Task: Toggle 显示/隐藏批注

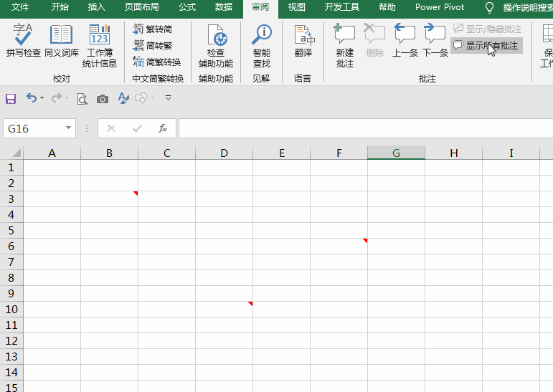Action: [487, 29]
